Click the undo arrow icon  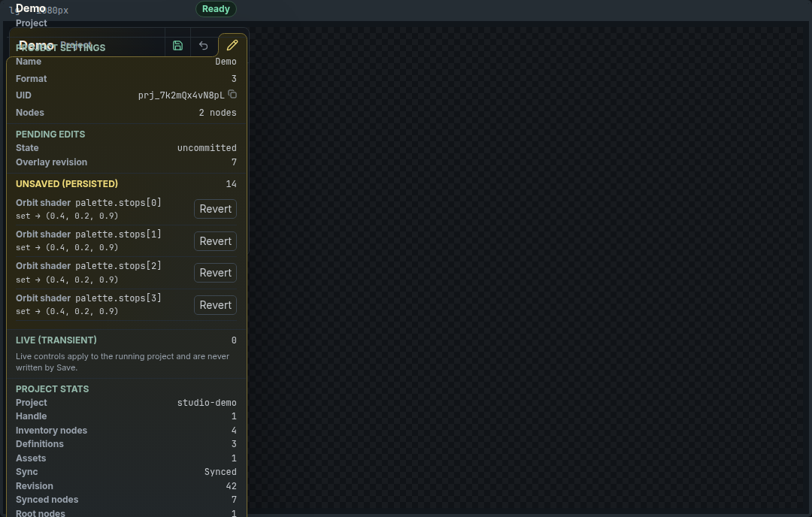click(204, 46)
